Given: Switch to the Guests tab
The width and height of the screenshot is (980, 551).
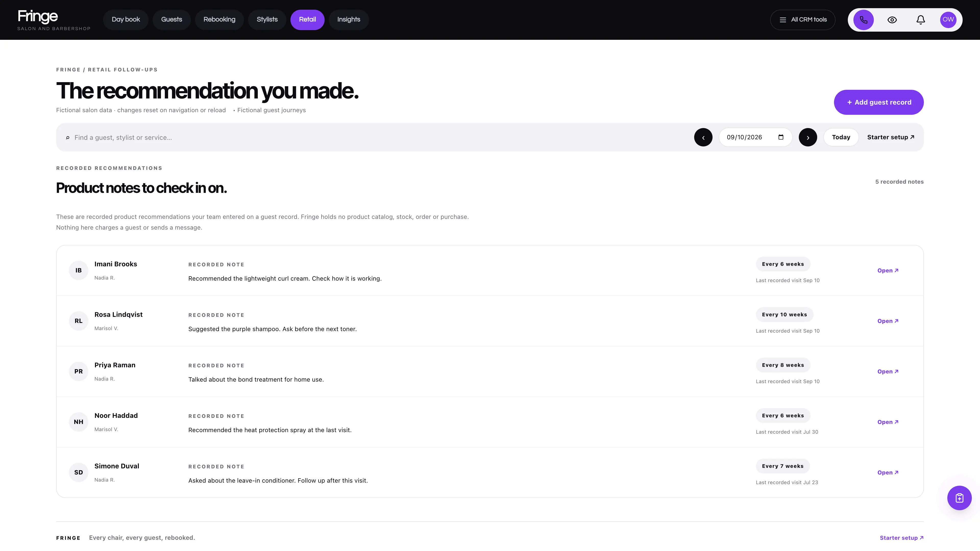Looking at the screenshot, I should point(171,20).
